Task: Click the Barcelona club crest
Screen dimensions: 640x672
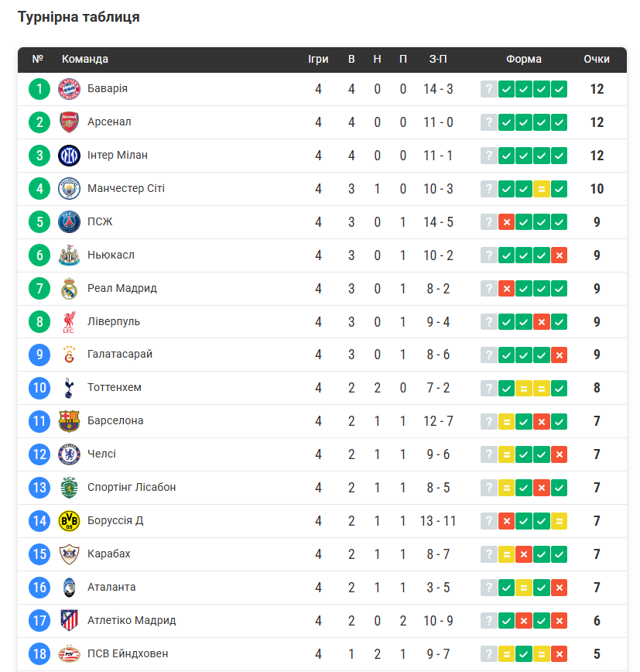Action: coord(70,421)
